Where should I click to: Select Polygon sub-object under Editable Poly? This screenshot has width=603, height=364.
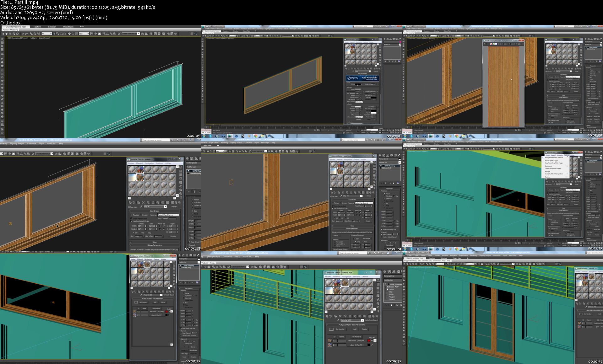coord(391,297)
